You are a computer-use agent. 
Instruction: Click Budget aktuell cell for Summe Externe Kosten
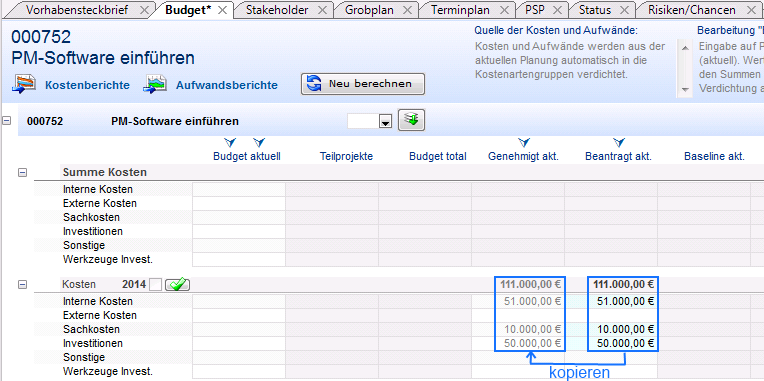pyautogui.click(x=239, y=204)
